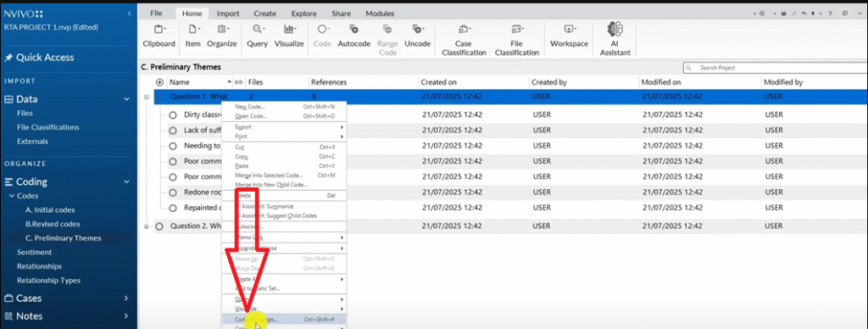This screenshot has width=868, height=329.
Task: Click the Autocode ribbon button
Action: tap(353, 36)
